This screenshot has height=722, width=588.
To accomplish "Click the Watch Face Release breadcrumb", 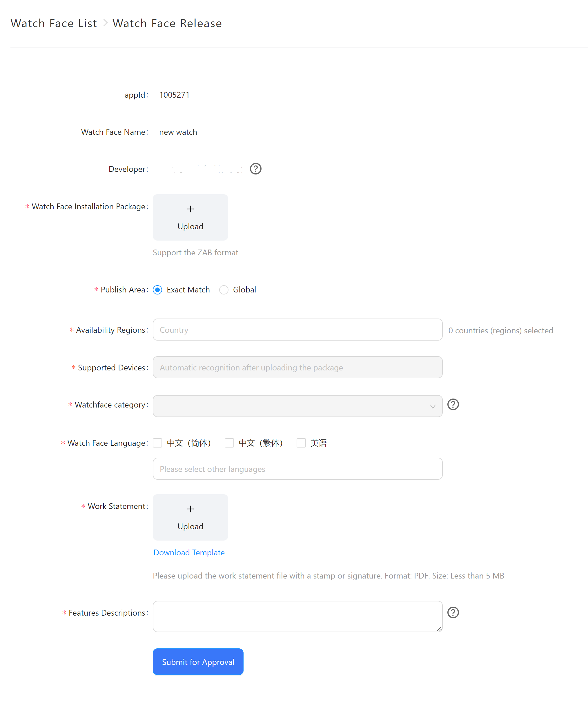I will pyautogui.click(x=167, y=23).
